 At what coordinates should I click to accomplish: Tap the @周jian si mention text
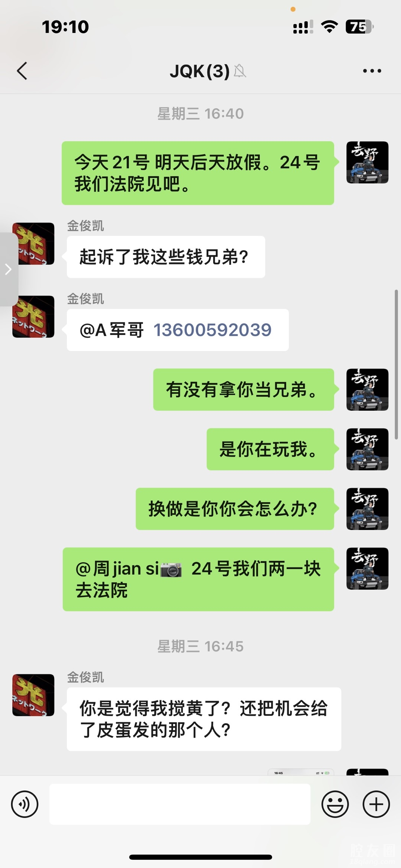(128, 569)
